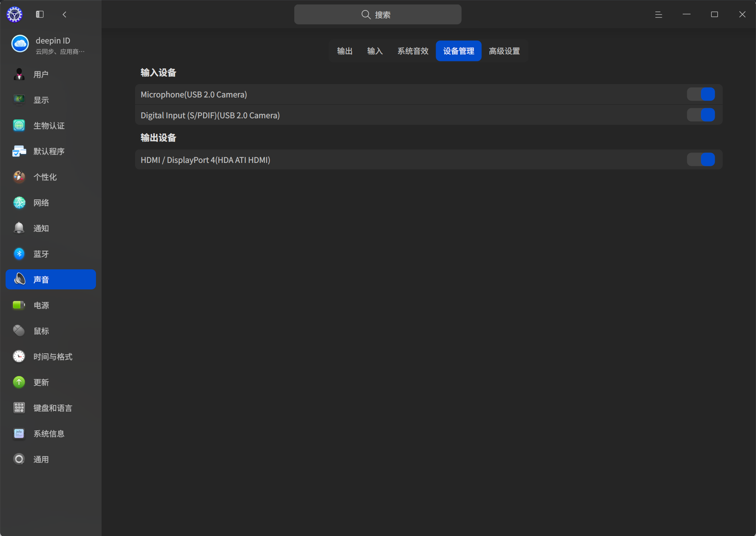Select the Biometric authentication (生物认证) fingerprint icon
Viewport: 756px width, 536px height.
[x=19, y=125]
